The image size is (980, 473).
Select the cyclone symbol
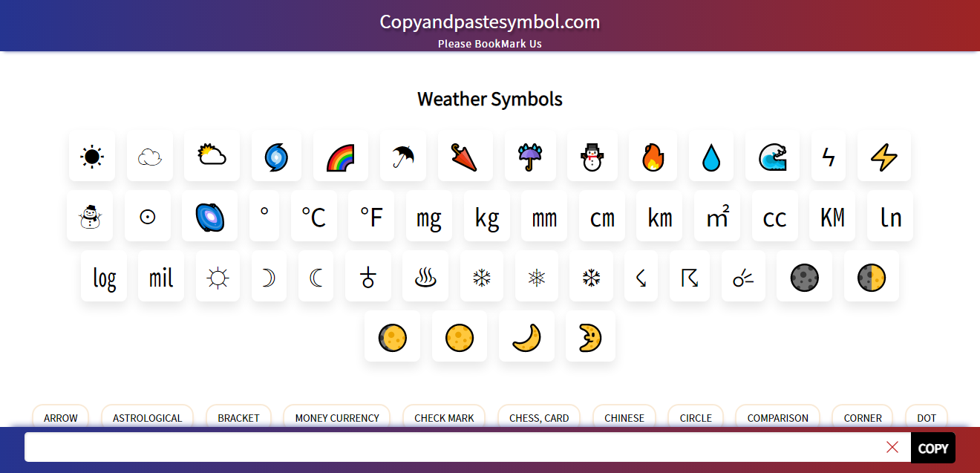pos(276,157)
